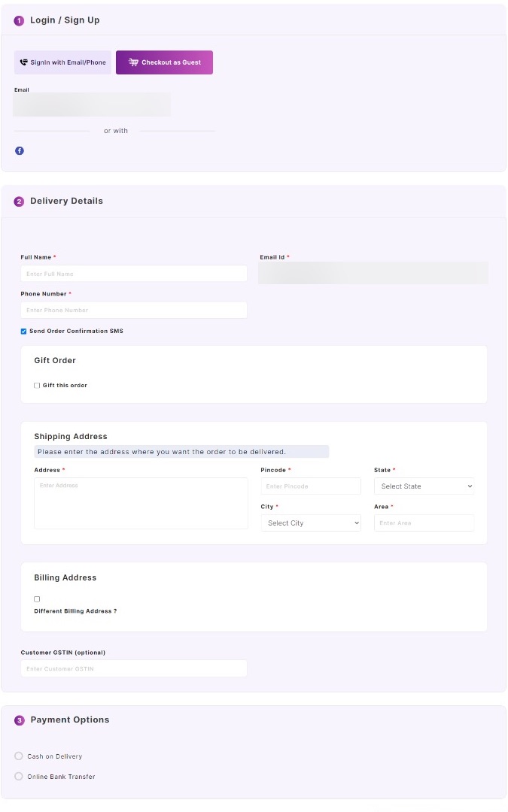508x812 pixels.
Task: Click the Facebook login icon
Action: click(19, 150)
